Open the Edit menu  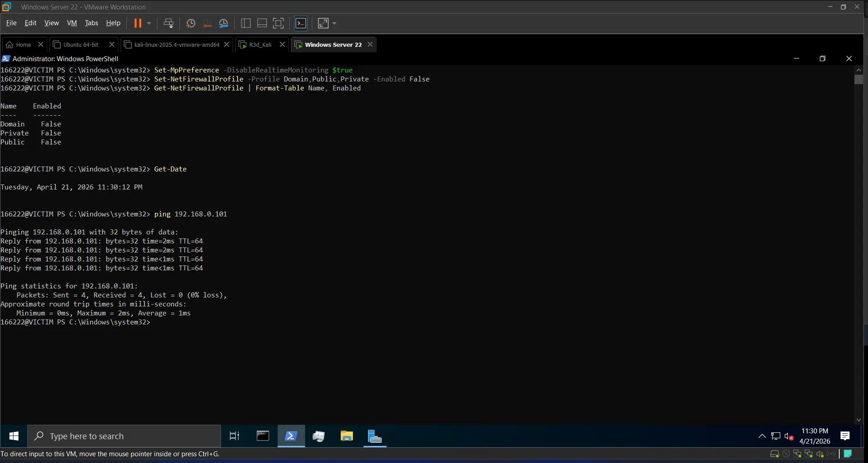(x=31, y=23)
